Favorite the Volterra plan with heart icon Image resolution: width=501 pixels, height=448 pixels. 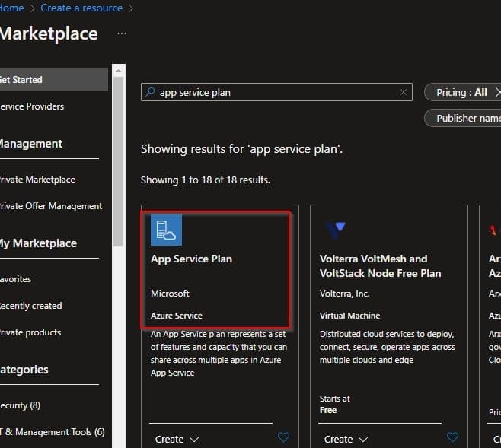coord(452,437)
